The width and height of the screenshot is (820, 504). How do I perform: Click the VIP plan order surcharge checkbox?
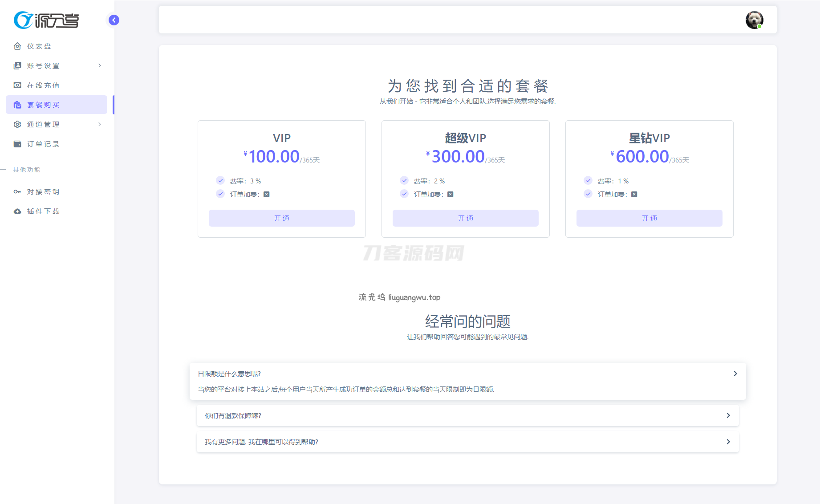click(267, 195)
